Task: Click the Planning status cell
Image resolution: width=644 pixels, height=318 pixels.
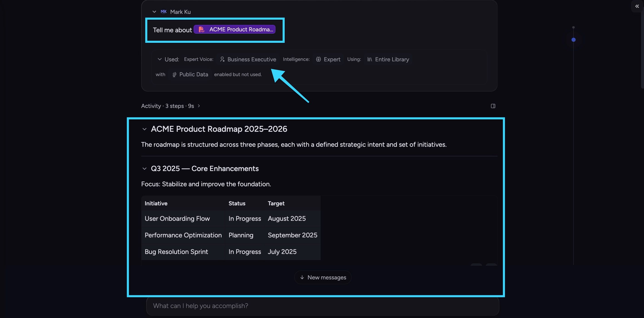Action: click(245, 235)
